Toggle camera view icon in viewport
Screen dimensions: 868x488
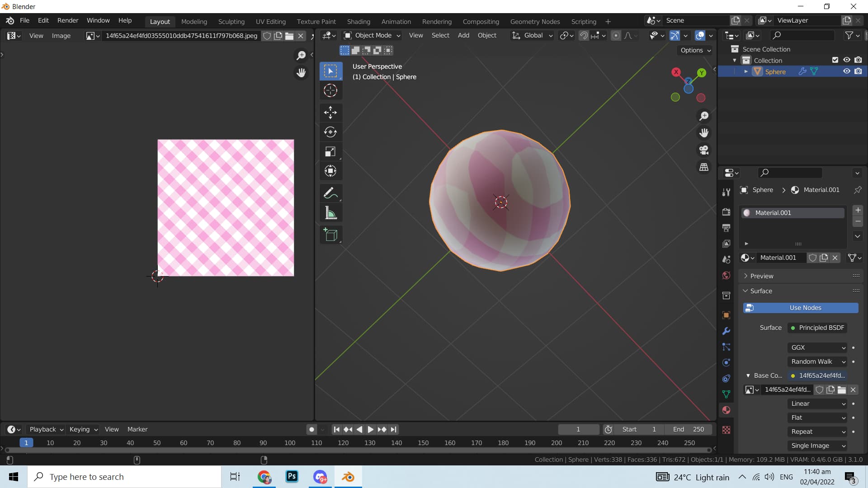[704, 150]
